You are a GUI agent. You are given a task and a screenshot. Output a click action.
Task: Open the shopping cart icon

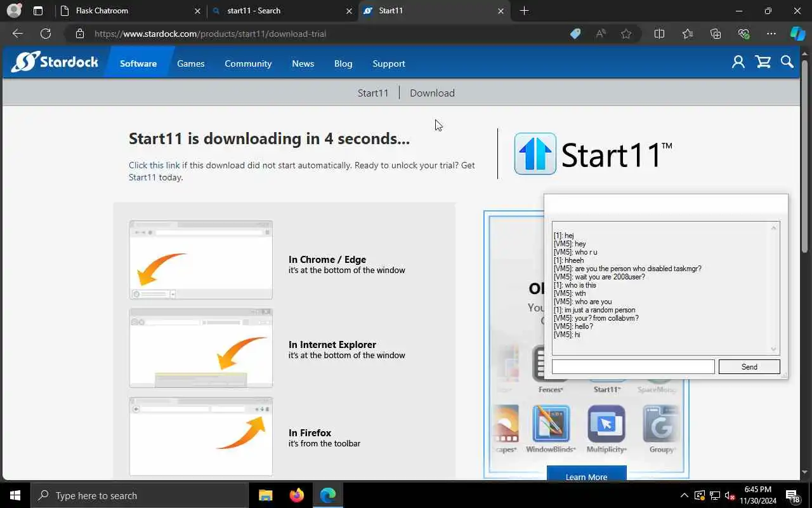click(x=763, y=62)
